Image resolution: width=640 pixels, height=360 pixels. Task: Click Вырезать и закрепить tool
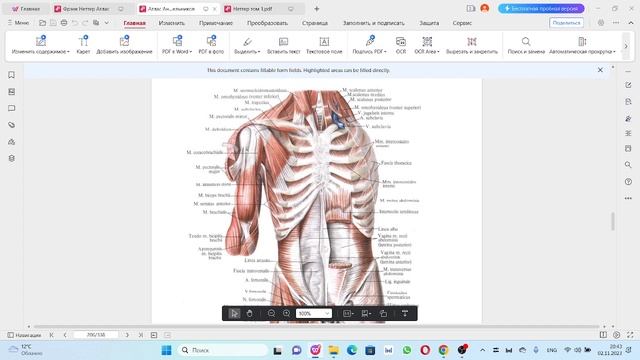[x=472, y=45]
